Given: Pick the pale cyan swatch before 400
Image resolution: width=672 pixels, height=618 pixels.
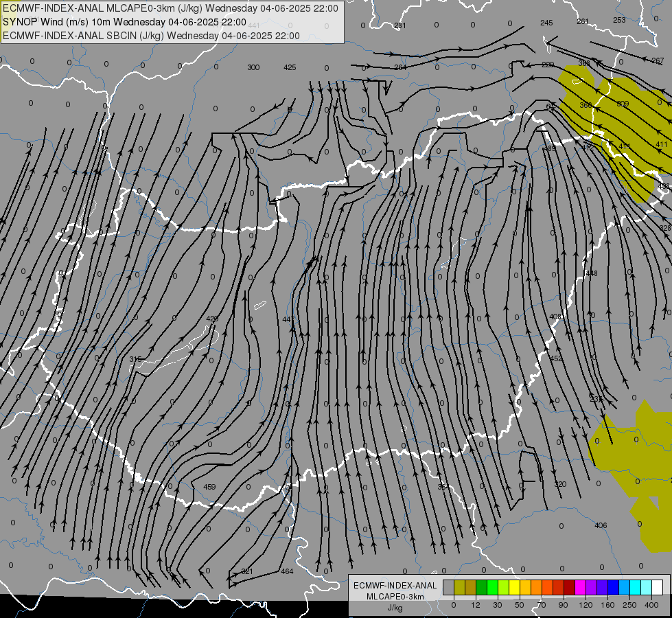Looking at the screenshot, I should pos(647,588).
